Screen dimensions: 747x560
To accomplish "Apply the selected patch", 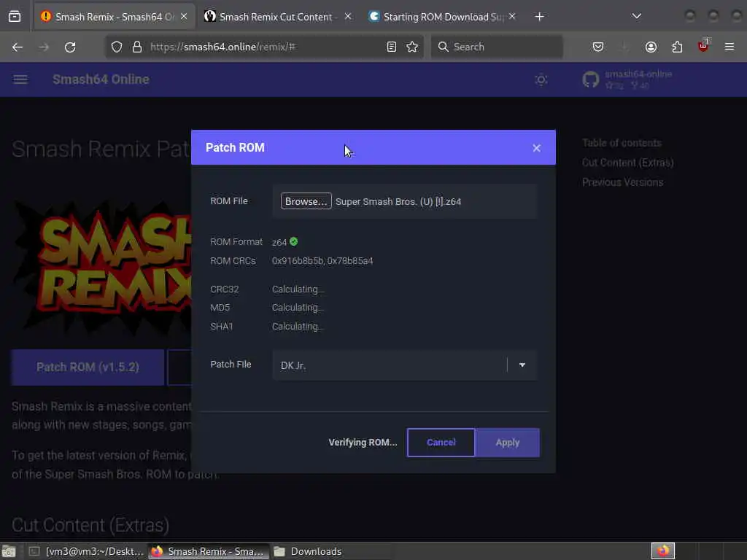I will [x=508, y=443].
